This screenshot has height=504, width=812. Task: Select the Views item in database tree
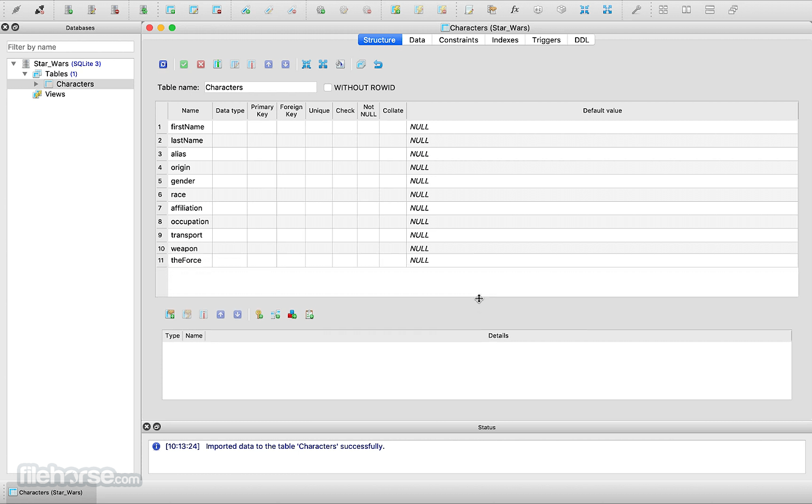55,94
